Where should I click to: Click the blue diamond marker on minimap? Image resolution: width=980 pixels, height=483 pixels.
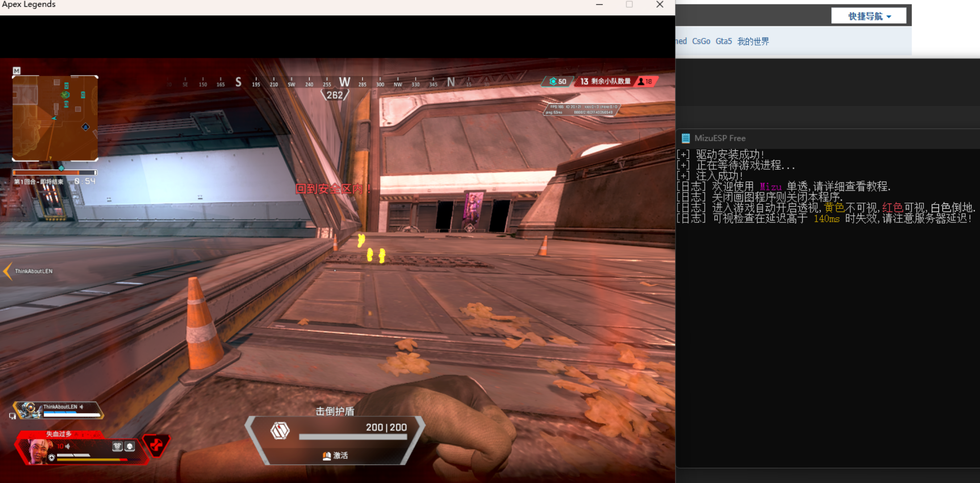tap(85, 127)
